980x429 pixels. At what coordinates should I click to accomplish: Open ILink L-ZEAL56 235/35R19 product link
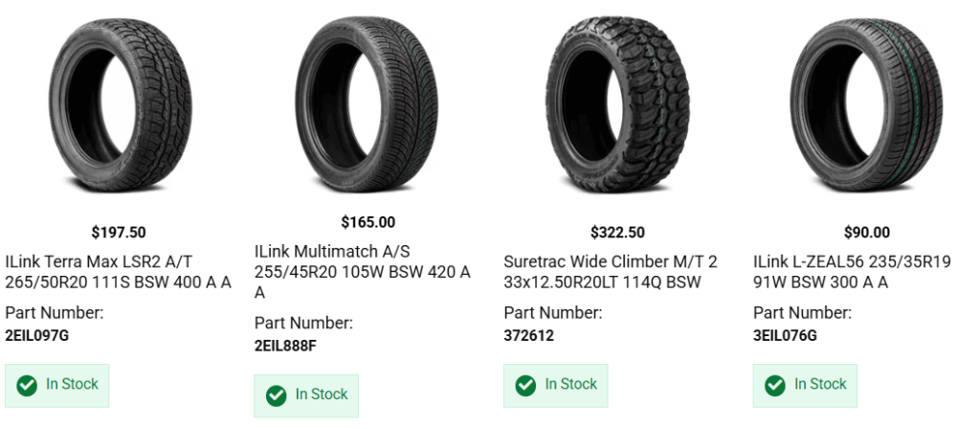(x=852, y=271)
